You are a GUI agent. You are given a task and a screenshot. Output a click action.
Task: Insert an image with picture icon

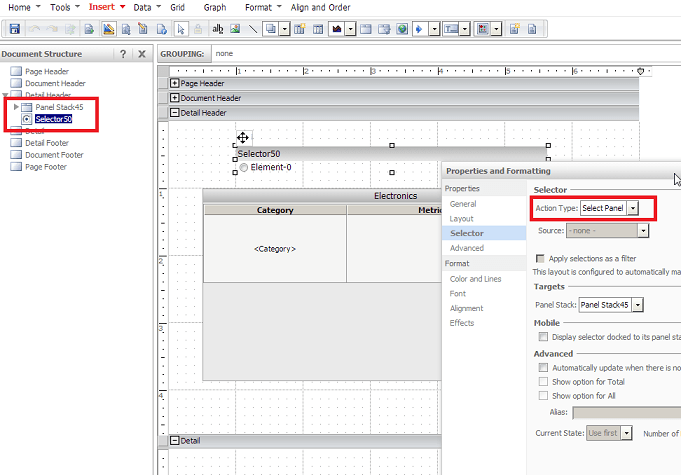(x=235, y=29)
